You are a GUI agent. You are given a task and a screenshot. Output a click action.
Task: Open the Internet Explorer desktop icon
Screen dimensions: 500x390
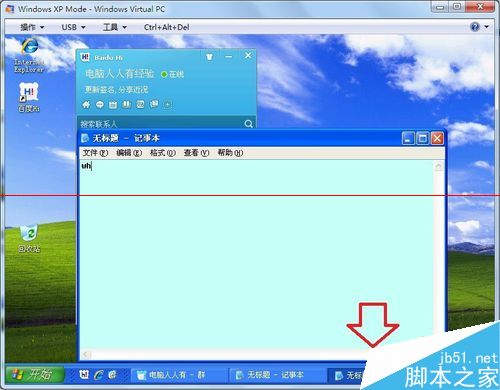(x=29, y=55)
